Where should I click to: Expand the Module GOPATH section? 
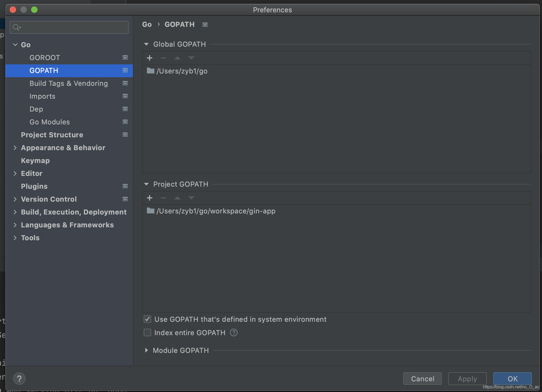click(146, 350)
